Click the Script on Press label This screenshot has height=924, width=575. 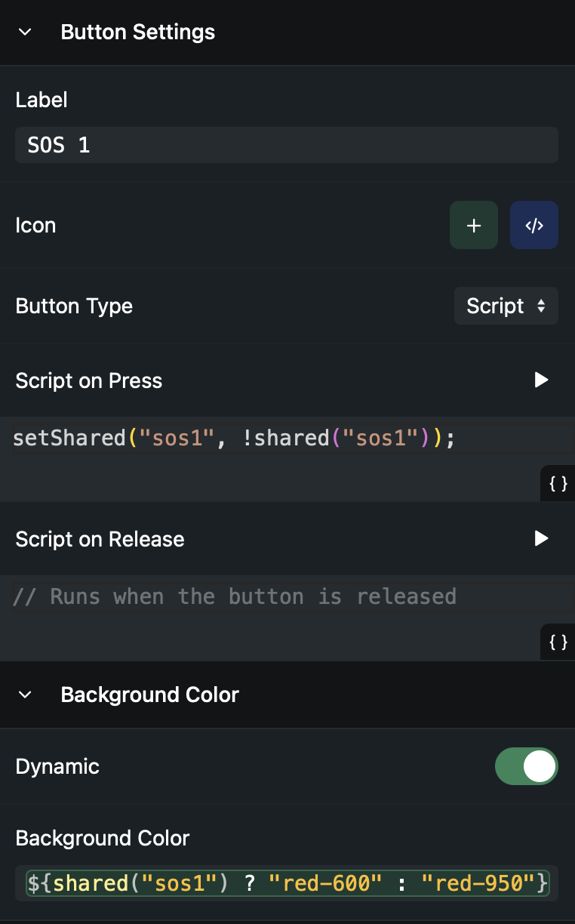tap(89, 380)
